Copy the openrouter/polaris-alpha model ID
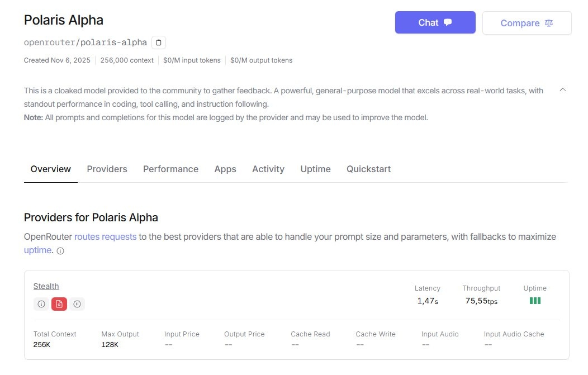Image resolution: width=588 pixels, height=375 pixels. [159, 42]
